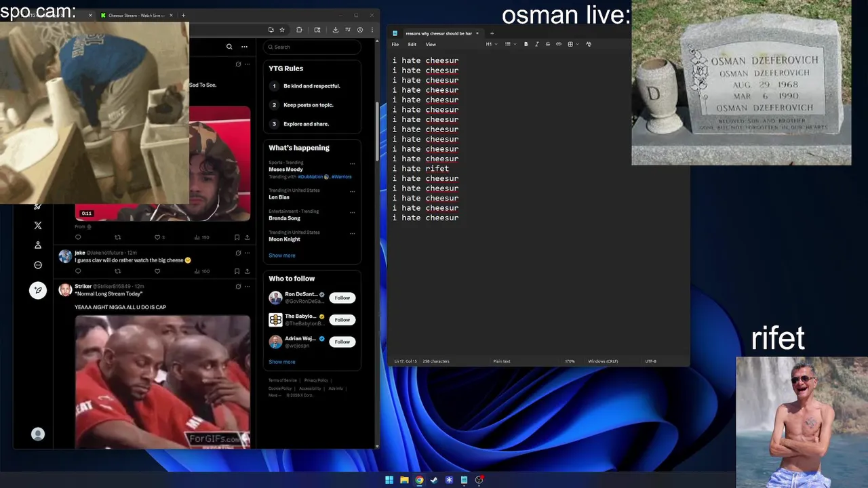Follow The Babylon Bee
Image resolution: width=868 pixels, height=488 pixels.
coord(342,320)
